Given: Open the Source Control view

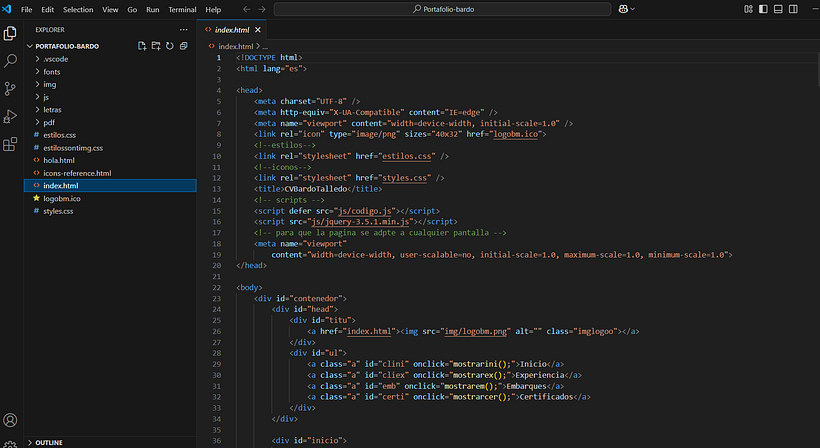Looking at the screenshot, I should pos(10,89).
